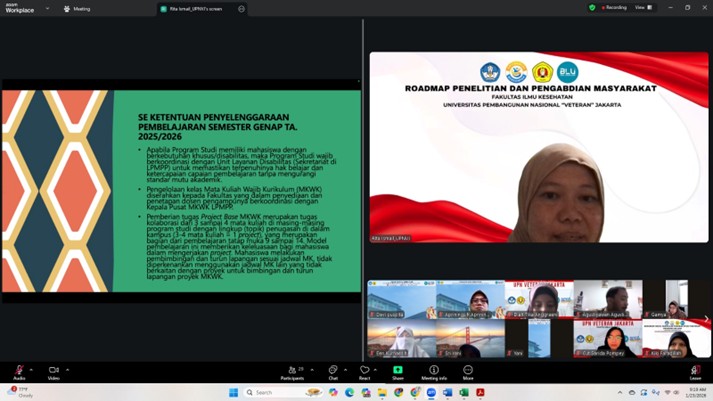713x401 pixels.
Task: Click the Leave meeting button
Action: (x=695, y=372)
